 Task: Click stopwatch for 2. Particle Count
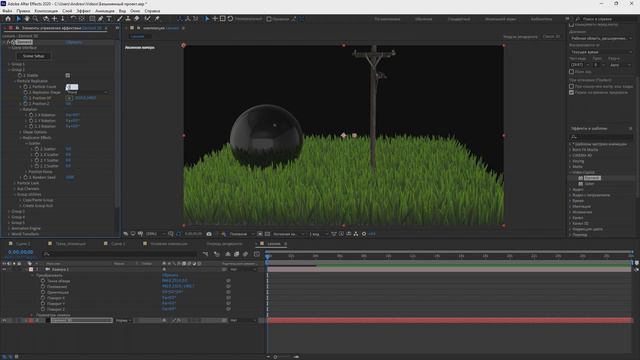point(25,87)
